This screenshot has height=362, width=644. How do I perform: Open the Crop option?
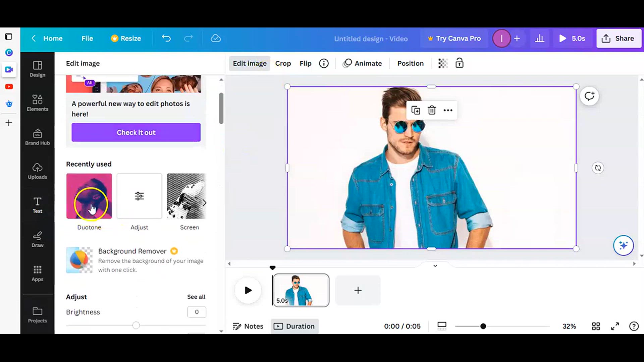pyautogui.click(x=283, y=63)
